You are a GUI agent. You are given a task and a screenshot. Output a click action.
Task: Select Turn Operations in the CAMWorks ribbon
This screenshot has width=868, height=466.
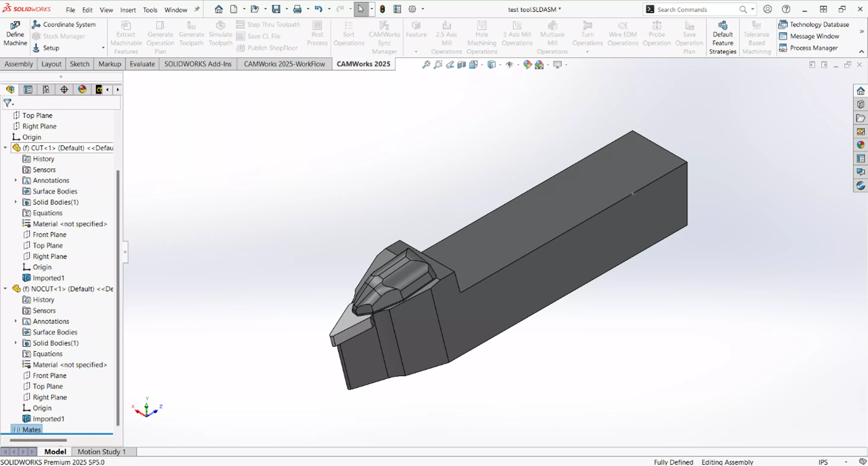587,34
